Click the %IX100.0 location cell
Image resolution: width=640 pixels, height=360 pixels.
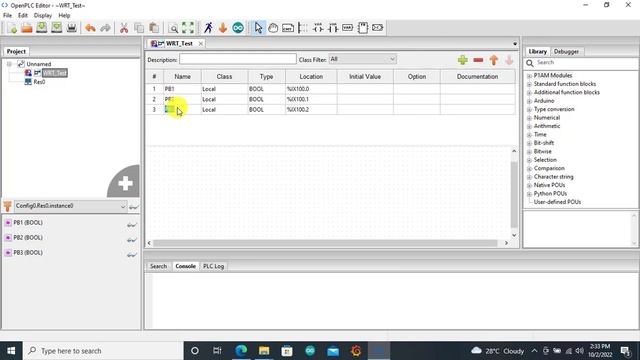coord(311,89)
